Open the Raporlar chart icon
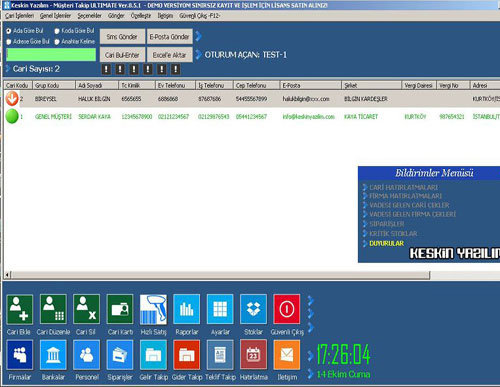500x387 pixels. pos(187,309)
